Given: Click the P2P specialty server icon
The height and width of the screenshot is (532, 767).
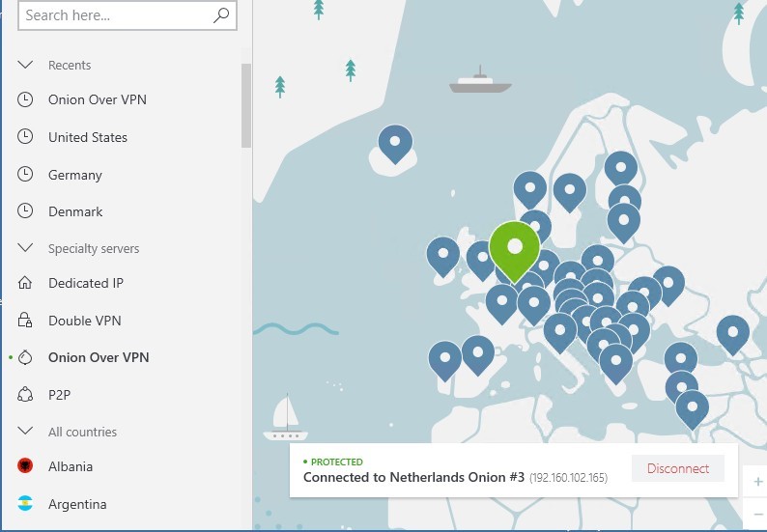Looking at the screenshot, I should click(x=26, y=395).
